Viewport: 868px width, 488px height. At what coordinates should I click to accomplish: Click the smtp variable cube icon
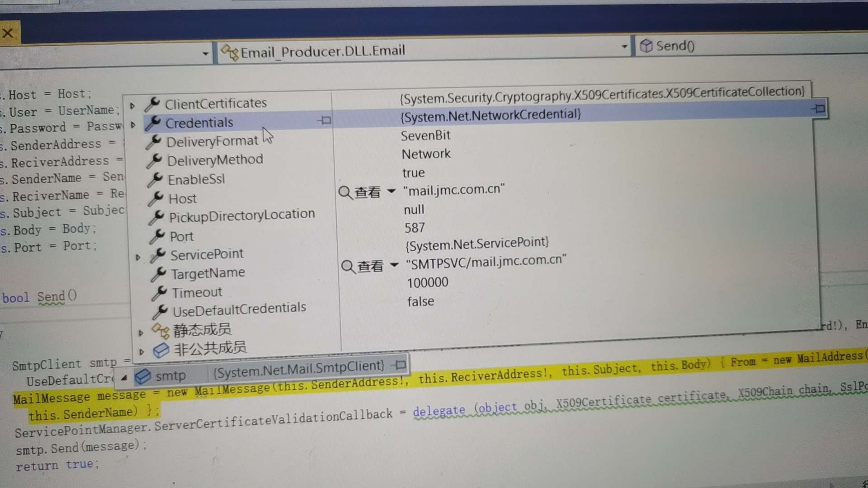coord(143,376)
